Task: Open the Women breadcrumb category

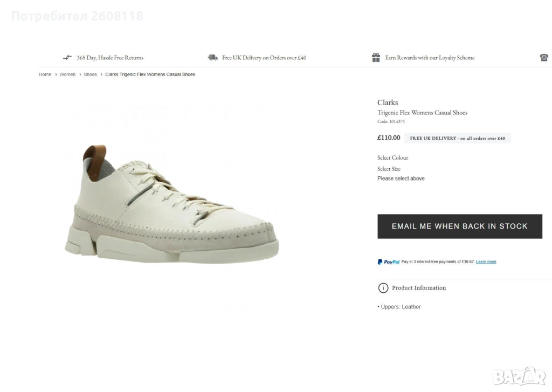Action: click(x=67, y=74)
